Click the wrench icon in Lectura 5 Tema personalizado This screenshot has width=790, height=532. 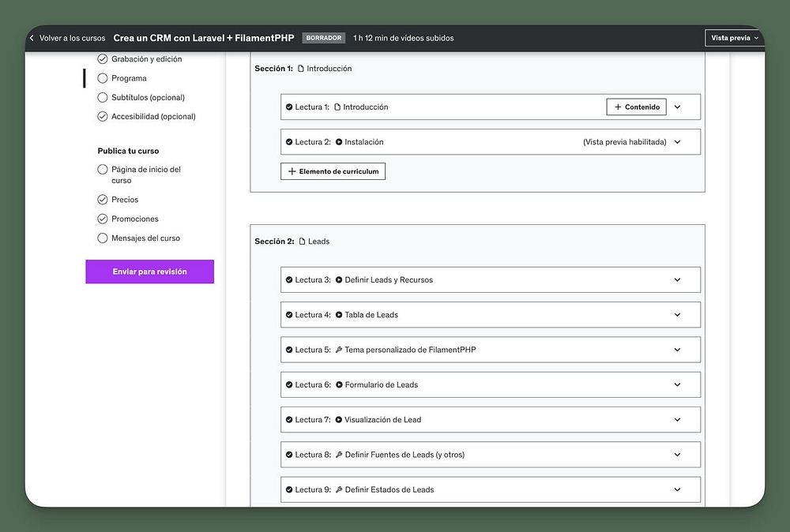(x=339, y=350)
